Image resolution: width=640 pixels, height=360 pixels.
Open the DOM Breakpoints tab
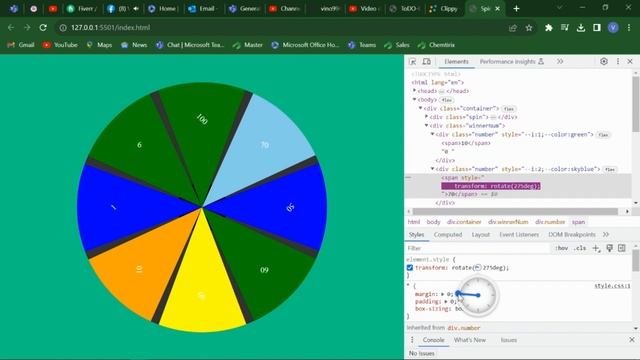[571, 234]
